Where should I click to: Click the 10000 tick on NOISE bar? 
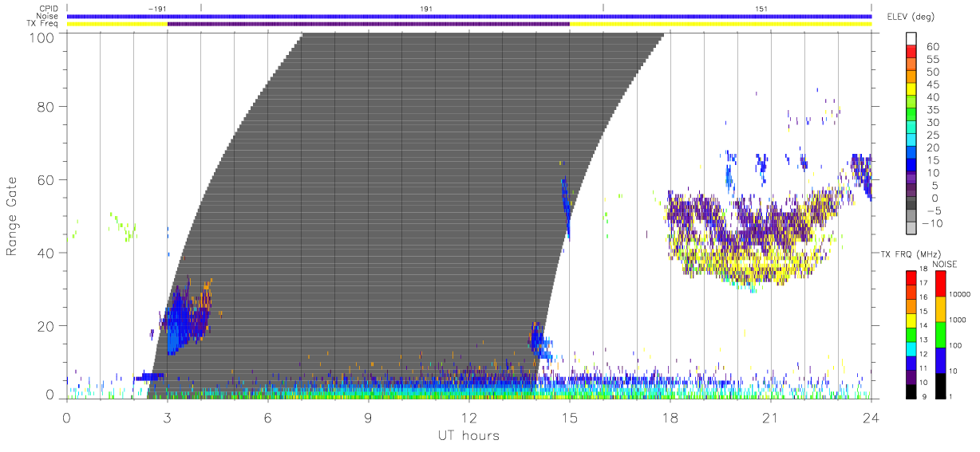click(x=960, y=294)
